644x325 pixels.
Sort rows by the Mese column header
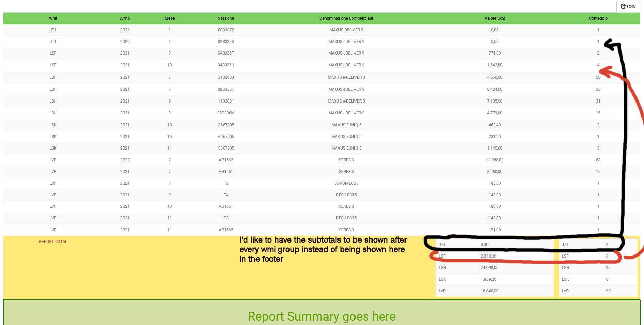click(x=169, y=18)
